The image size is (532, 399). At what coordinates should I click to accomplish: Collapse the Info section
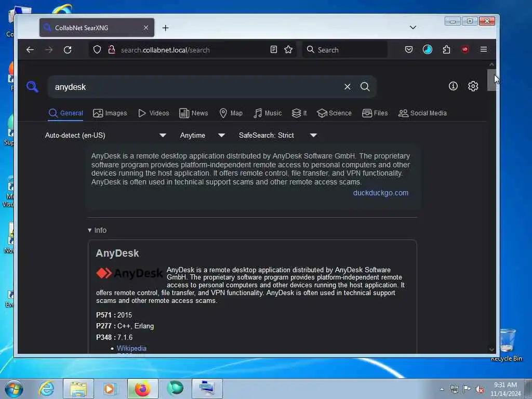97,230
